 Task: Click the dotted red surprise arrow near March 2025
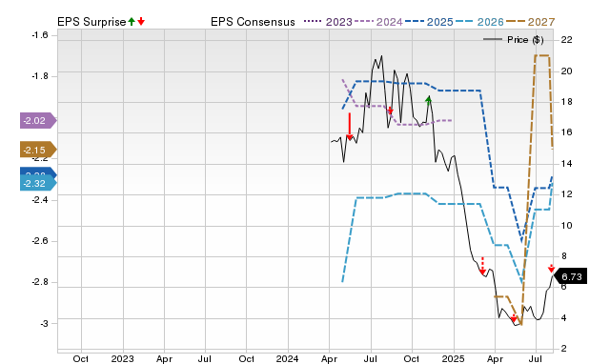(x=482, y=265)
